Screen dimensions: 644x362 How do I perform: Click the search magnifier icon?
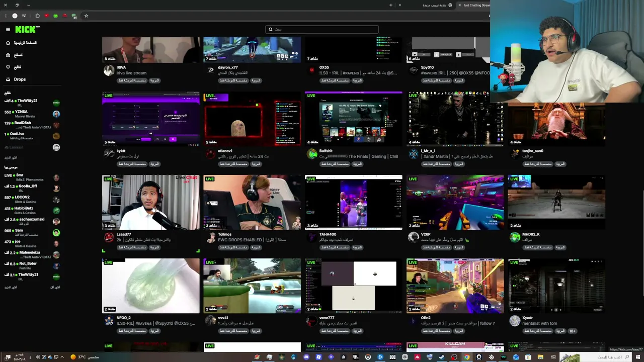(270, 30)
